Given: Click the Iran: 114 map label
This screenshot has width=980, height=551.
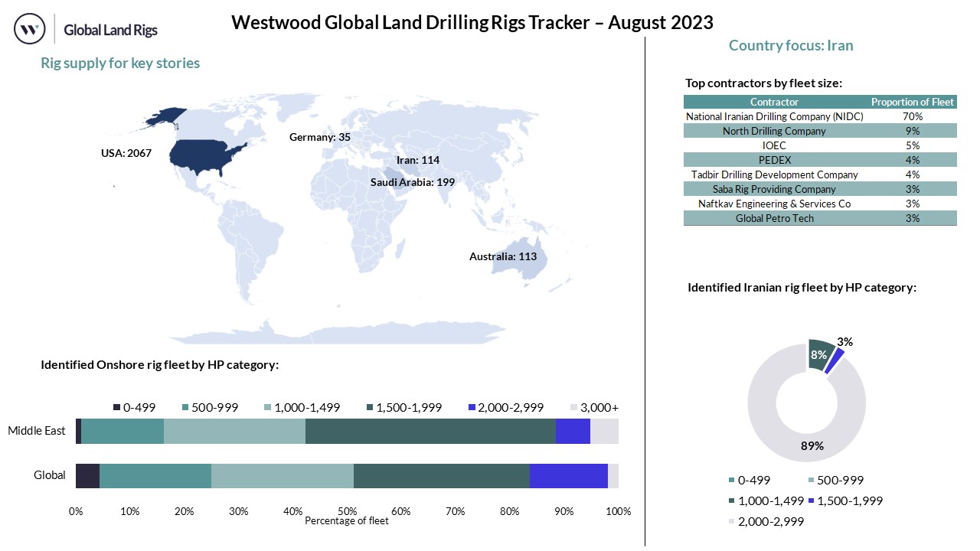Looking at the screenshot, I should [417, 160].
